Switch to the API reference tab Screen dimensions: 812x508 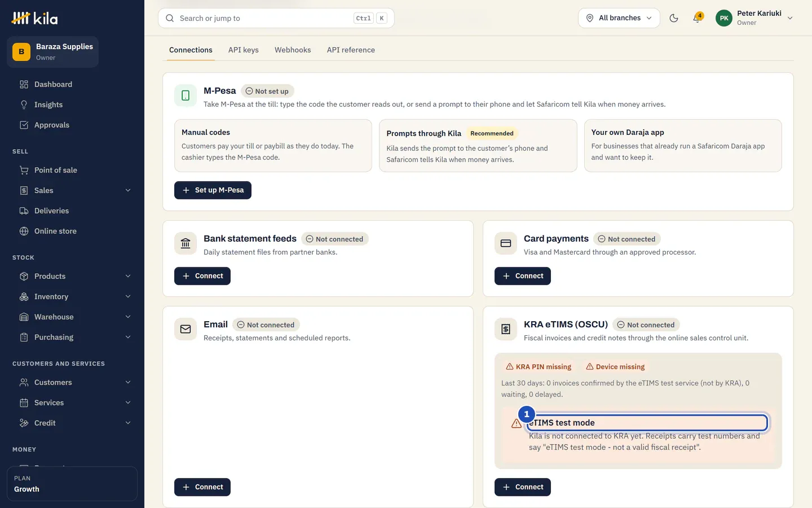[351, 50]
